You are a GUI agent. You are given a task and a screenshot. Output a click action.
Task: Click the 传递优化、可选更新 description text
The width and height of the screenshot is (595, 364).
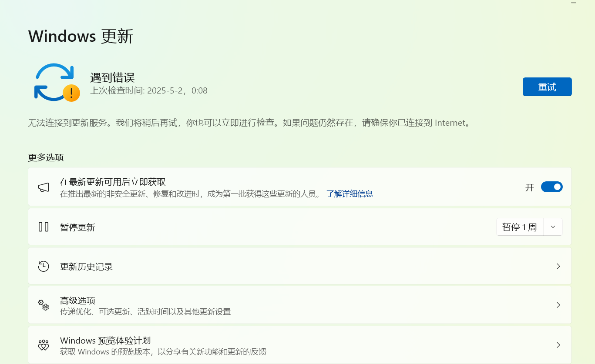(x=145, y=312)
